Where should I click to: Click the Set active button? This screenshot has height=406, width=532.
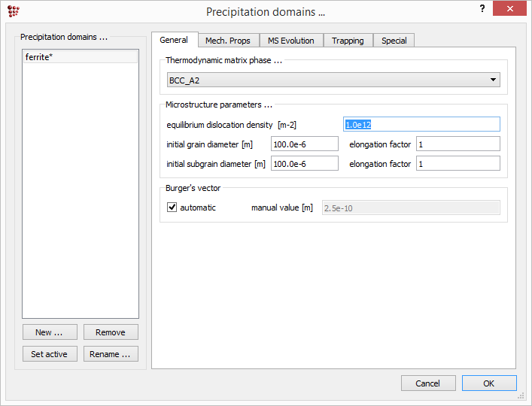pos(49,354)
